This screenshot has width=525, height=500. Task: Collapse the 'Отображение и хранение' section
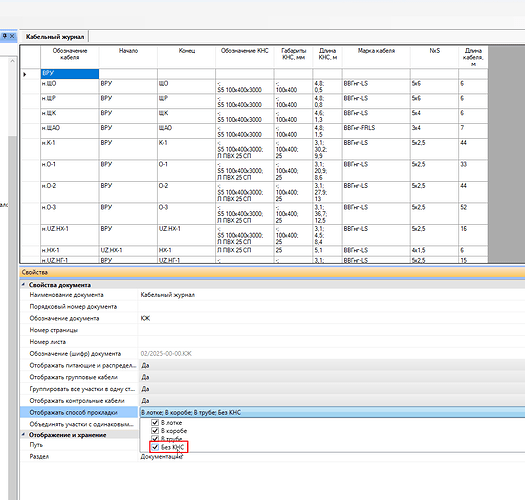click(x=23, y=434)
